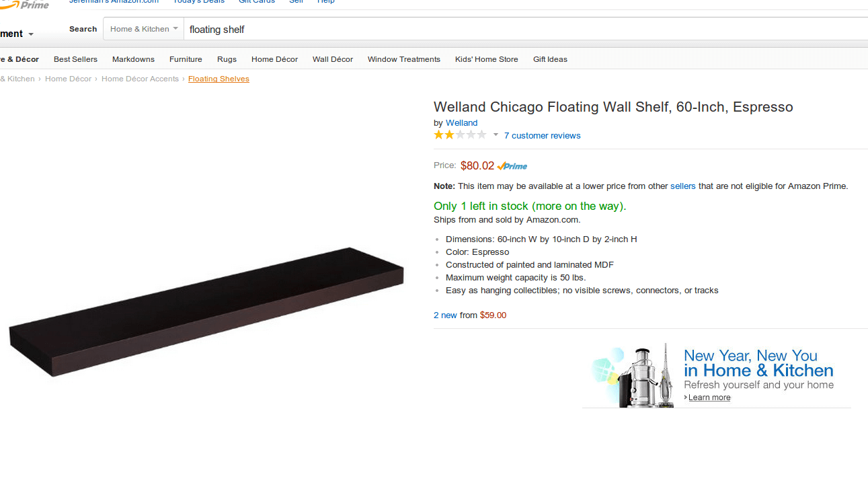Click the star rating icon
The height and width of the screenshot is (491, 868).
pyautogui.click(x=460, y=135)
